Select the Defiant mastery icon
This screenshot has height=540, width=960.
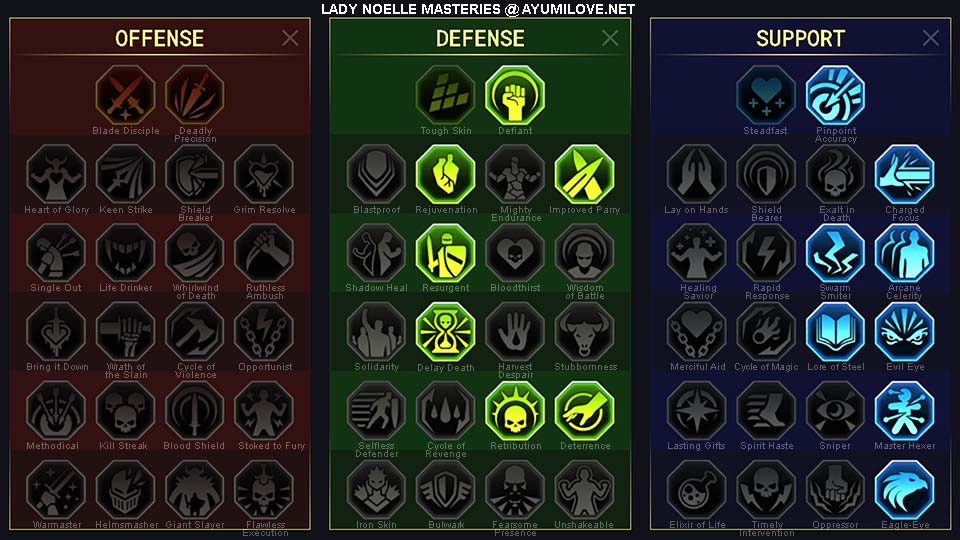[x=515, y=96]
